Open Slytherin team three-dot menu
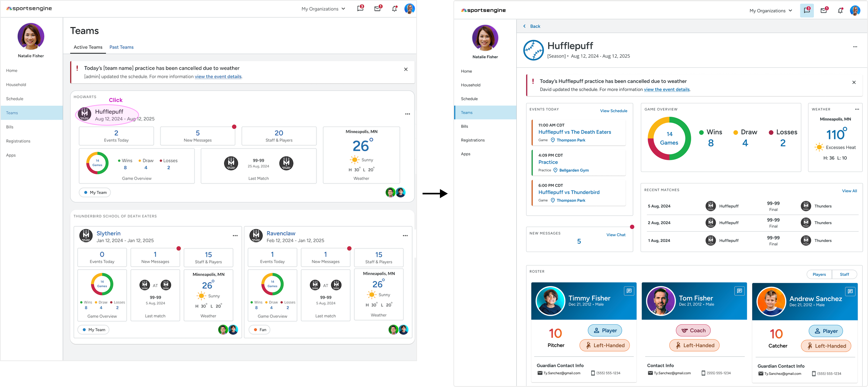 click(235, 236)
